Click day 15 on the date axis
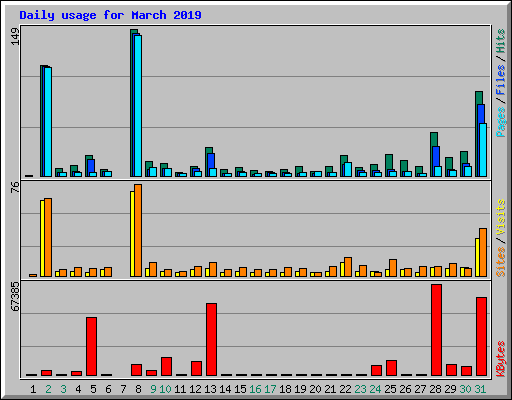Screen dimensions: 512x400 pos(240,389)
